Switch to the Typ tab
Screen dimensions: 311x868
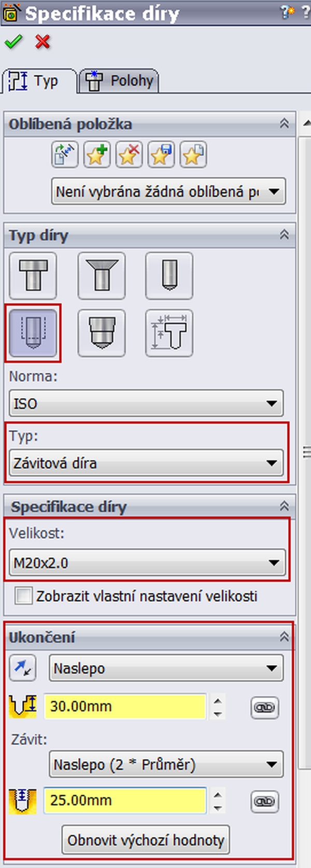39,81
